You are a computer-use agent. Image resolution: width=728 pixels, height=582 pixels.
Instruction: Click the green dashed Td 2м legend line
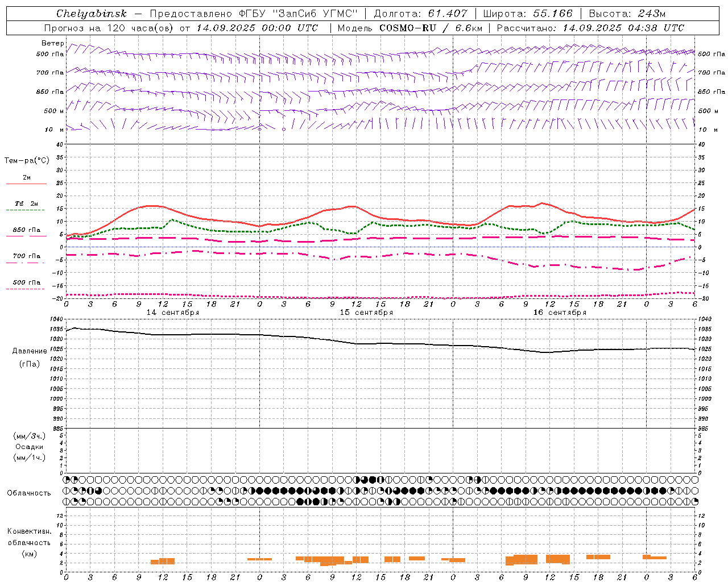pyautogui.click(x=26, y=210)
